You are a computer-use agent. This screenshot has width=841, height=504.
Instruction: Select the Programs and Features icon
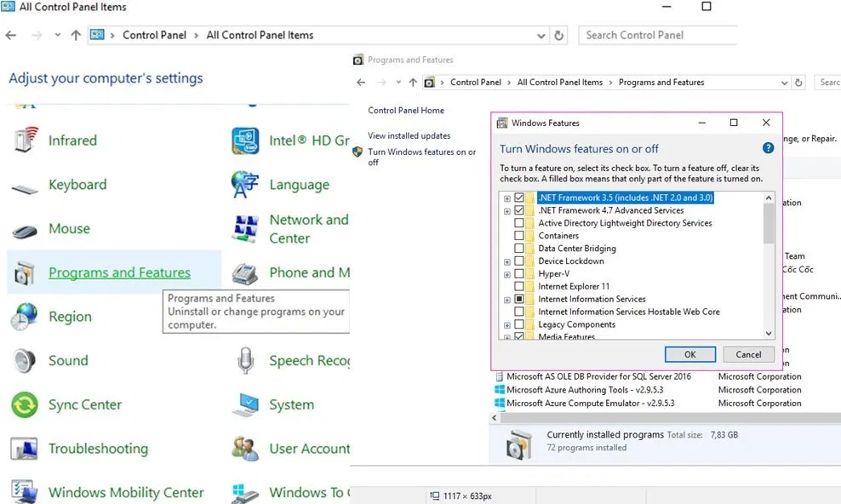coord(26,271)
